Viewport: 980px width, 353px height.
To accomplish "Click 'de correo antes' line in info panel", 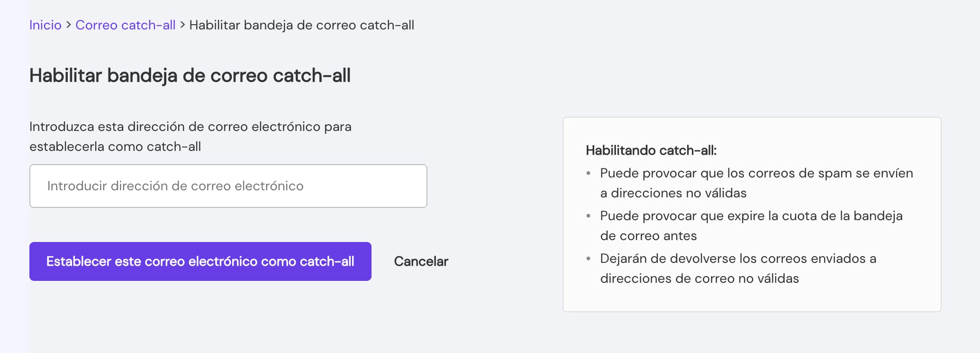I will click(x=648, y=236).
